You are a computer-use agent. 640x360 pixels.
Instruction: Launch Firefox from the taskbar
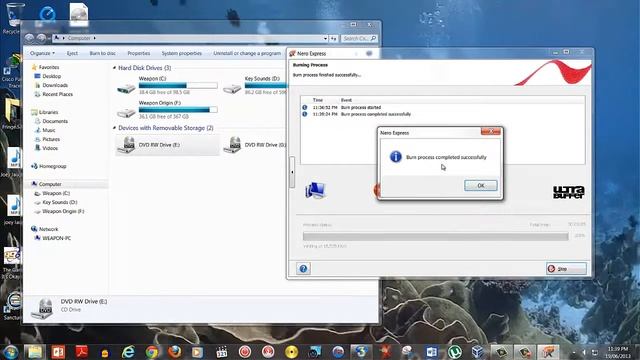[x=175, y=351]
